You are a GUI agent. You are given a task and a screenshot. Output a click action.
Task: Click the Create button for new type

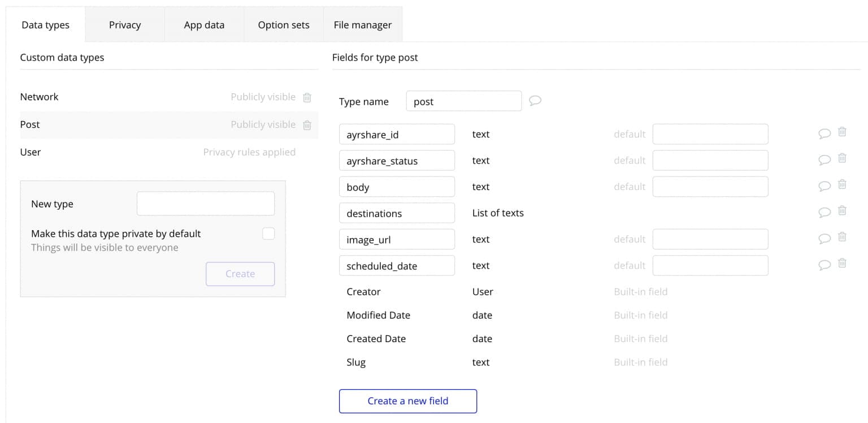pyautogui.click(x=240, y=274)
